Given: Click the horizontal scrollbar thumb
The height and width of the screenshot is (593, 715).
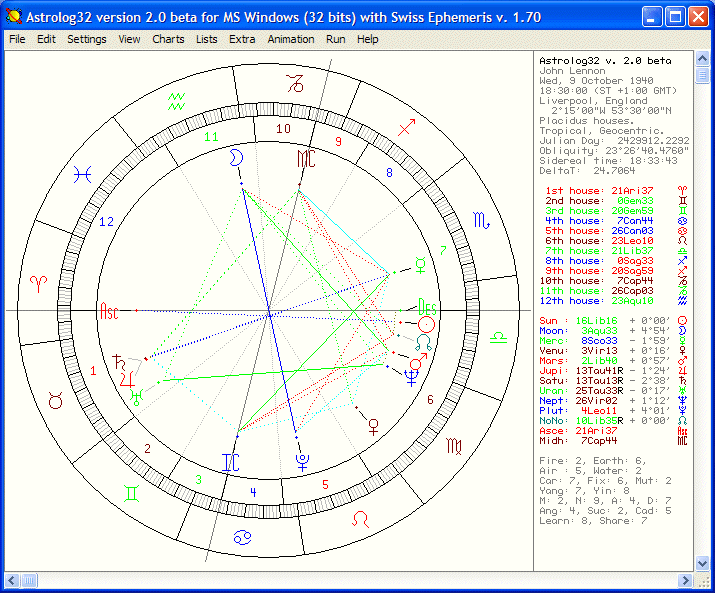Looking at the screenshot, I should pos(29,581).
